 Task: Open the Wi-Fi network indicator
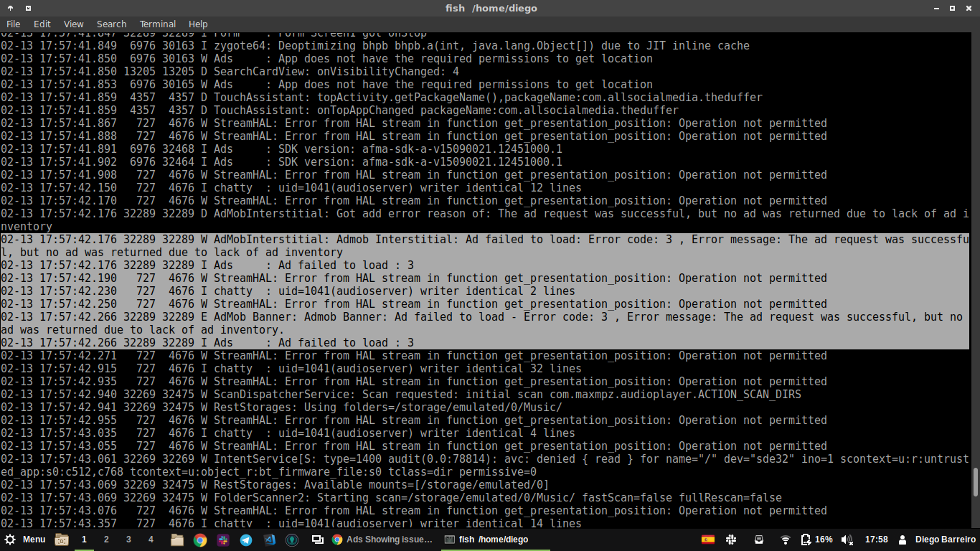(x=786, y=540)
